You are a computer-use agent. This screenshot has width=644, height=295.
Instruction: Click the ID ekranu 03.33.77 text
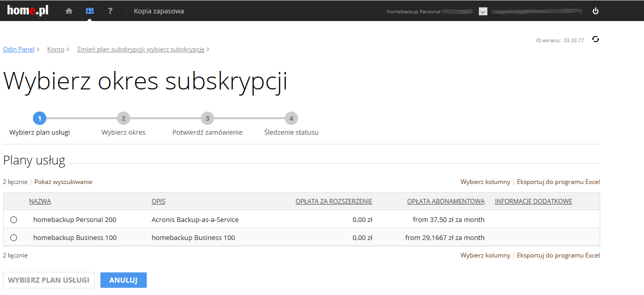pyautogui.click(x=560, y=40)
